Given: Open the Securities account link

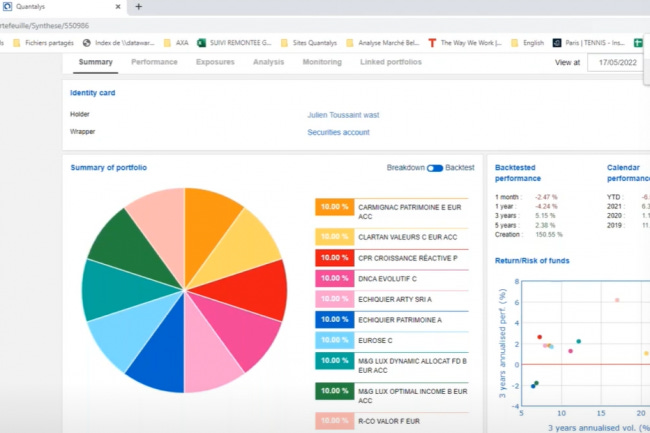Looking at the screenshot, I should (x=338, y=133).
